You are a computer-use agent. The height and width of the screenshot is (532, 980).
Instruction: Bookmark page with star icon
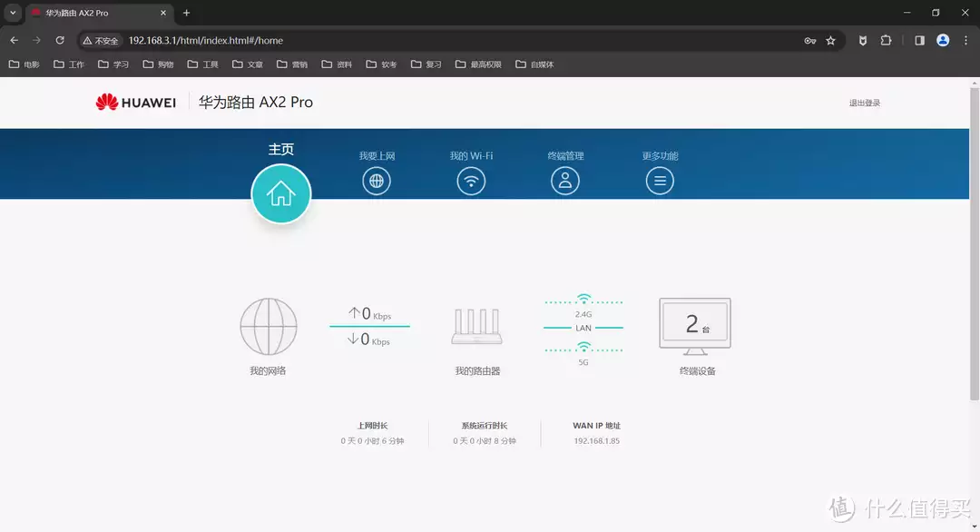(830, 41)
